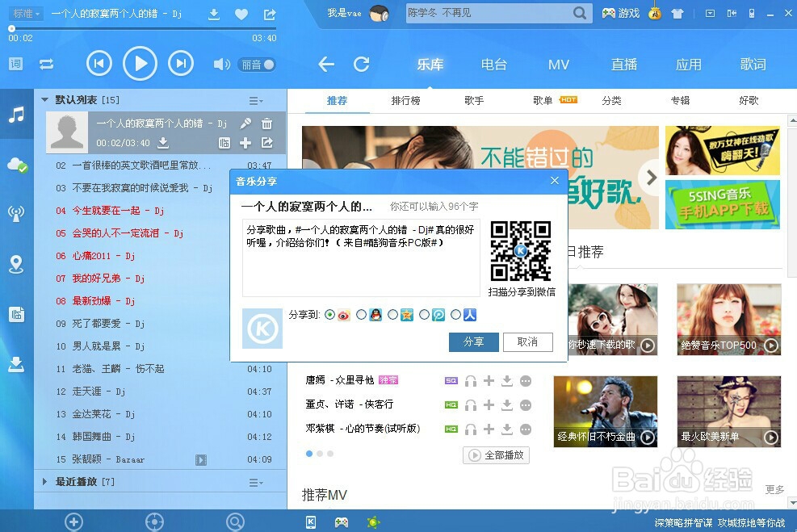Open the 标准 skin mode dropdown
Screen dimensions: 797x532
click(x=26, y=14)
